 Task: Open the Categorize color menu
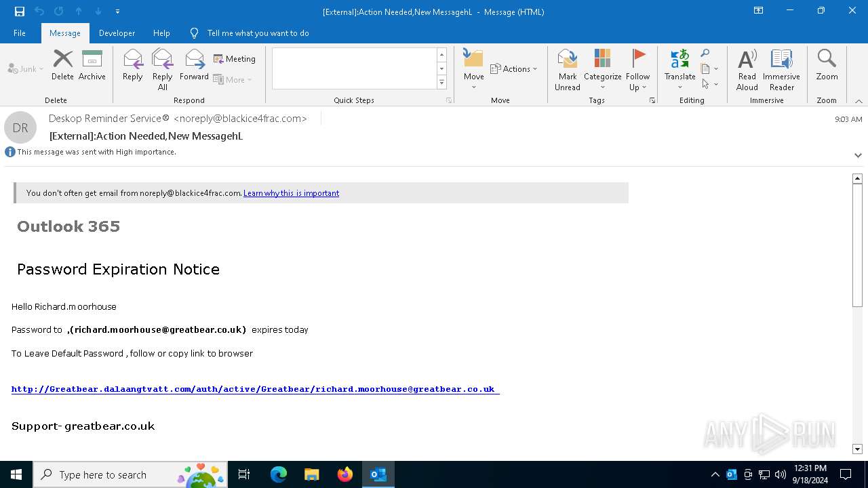[x=602, y=70]
